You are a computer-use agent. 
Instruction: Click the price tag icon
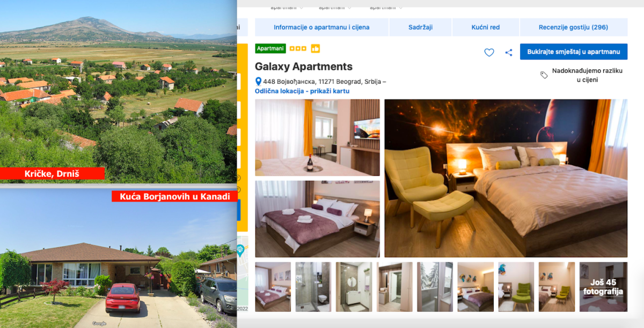pyautogui.click(x=544, y=75)
